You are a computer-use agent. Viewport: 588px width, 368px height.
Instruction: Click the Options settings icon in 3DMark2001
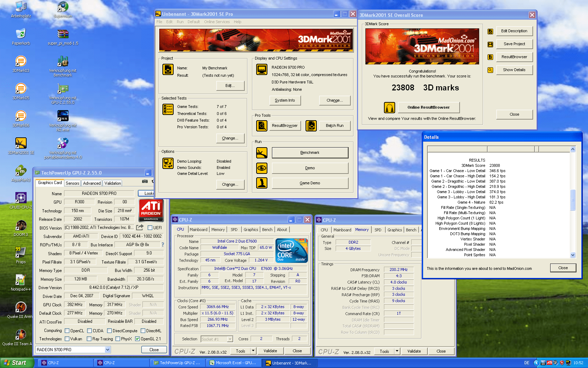coord(168,163)
